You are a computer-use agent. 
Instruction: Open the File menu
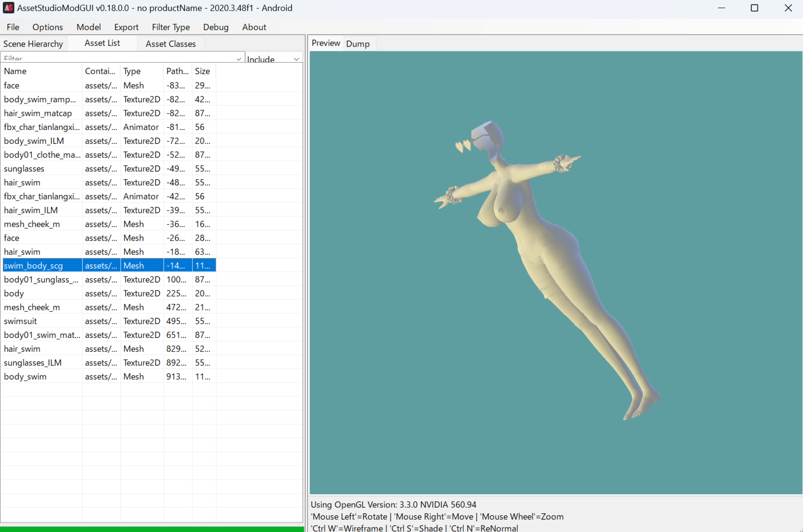13,27
